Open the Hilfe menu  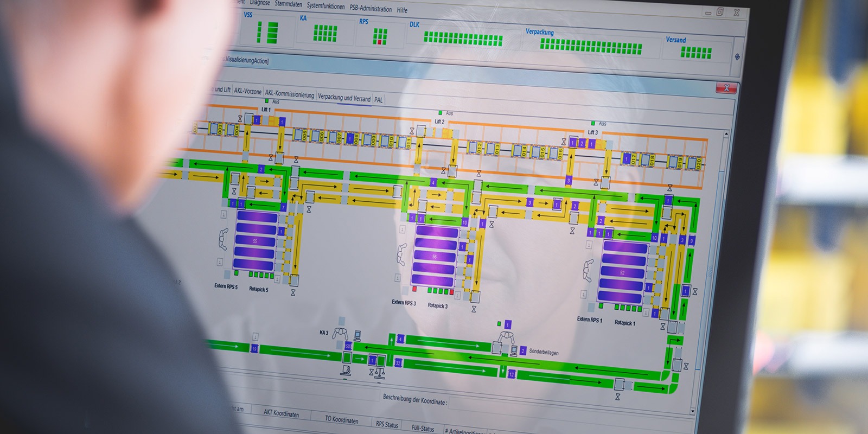pos(402,10)
